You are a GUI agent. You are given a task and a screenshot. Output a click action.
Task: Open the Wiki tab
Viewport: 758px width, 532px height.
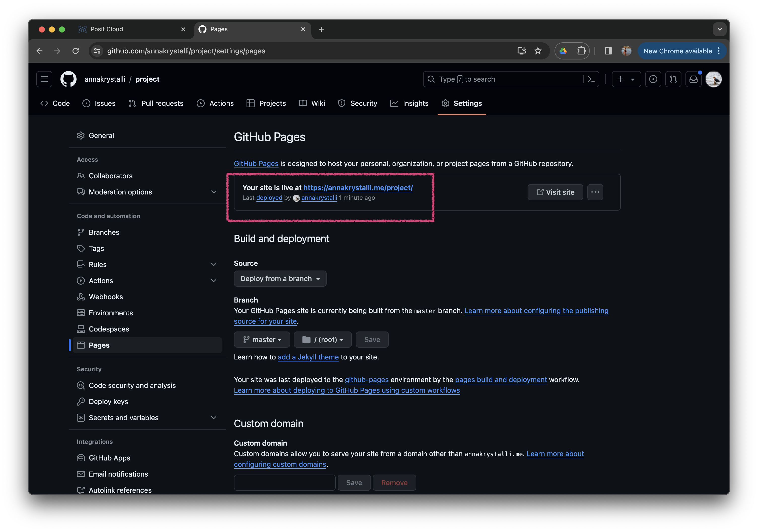point(312,103)
